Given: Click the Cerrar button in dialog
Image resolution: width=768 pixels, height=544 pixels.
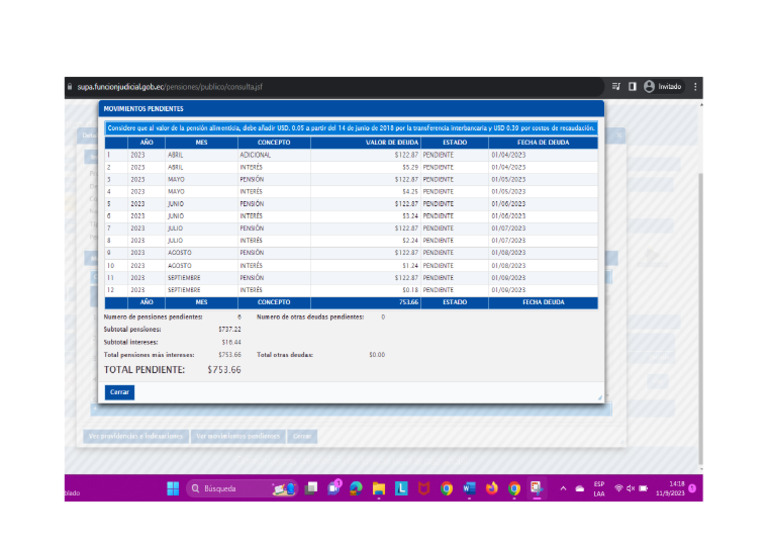Looking at the screenshot, I should click(119, 392).
